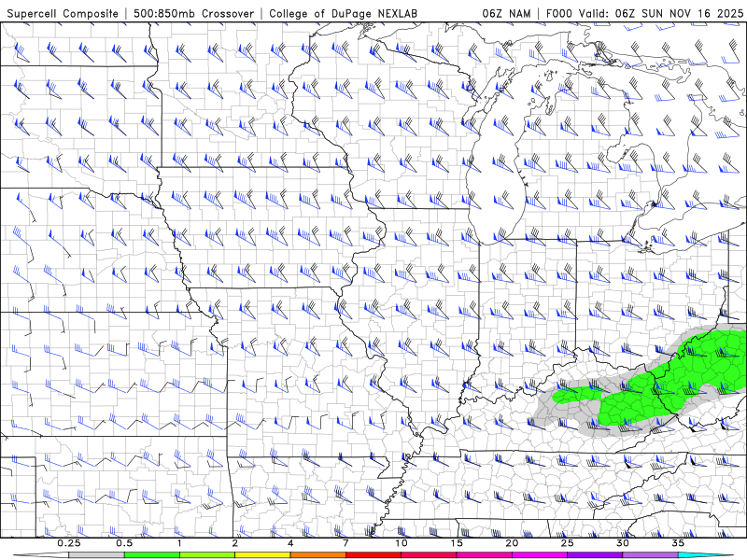Click the "06Z NAM" model run text

tap(506, 13)
